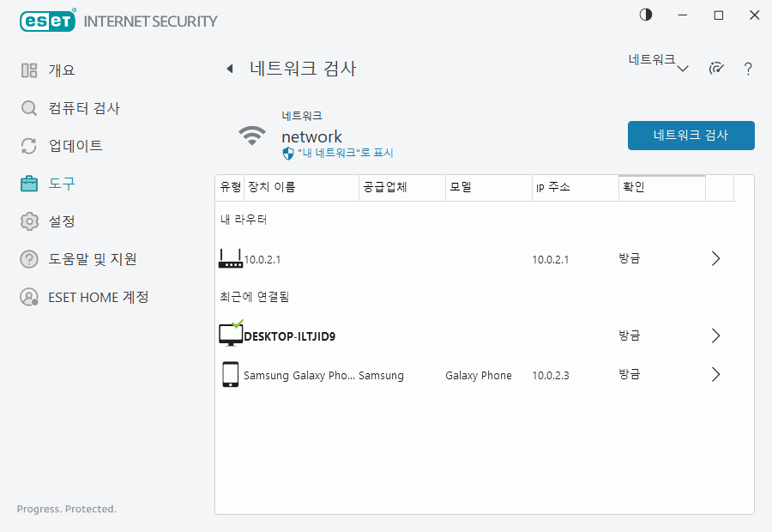Expand the Samsung Galaxy Phone row details

coord(716,374)
